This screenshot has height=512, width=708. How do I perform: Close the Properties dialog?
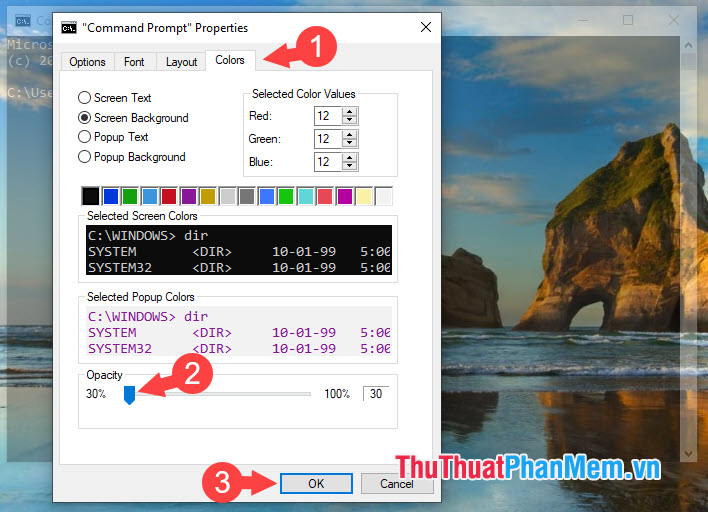click(426, 28)
